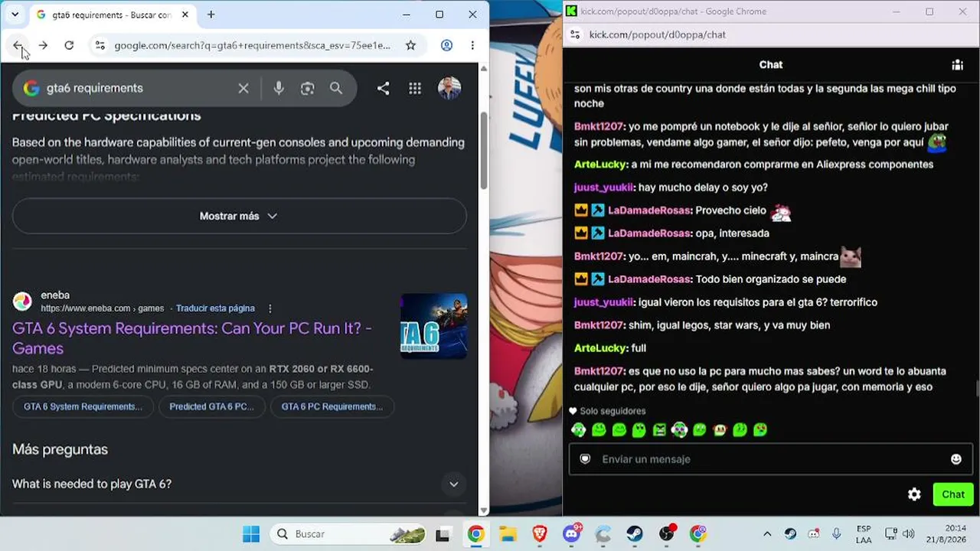980x551 pixels.
Task: Open Kick chat settings gear
Action: pos(914,494)
